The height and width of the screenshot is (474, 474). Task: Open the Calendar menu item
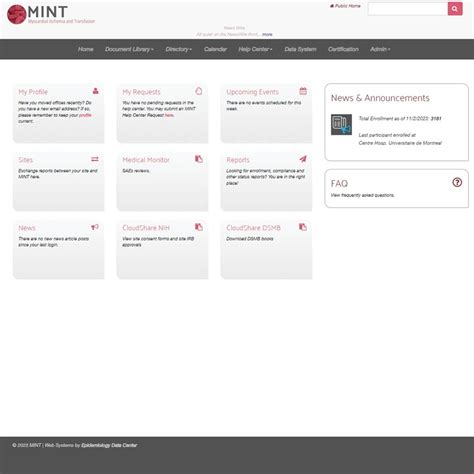pos(215,49)
